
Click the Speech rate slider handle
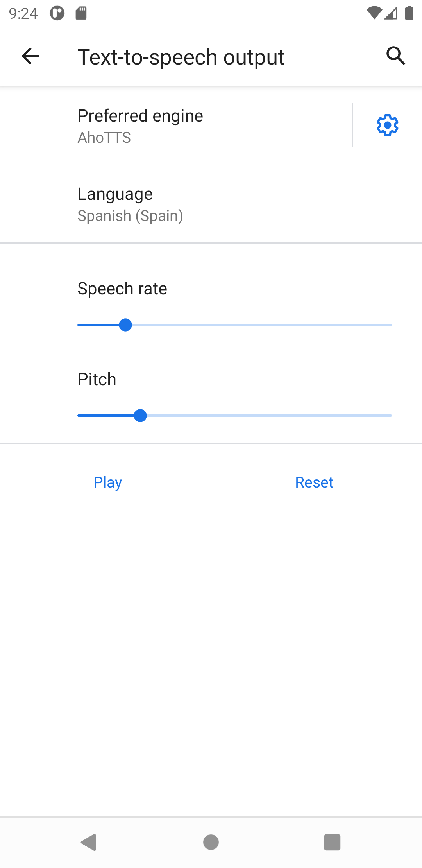click(125, 325)
